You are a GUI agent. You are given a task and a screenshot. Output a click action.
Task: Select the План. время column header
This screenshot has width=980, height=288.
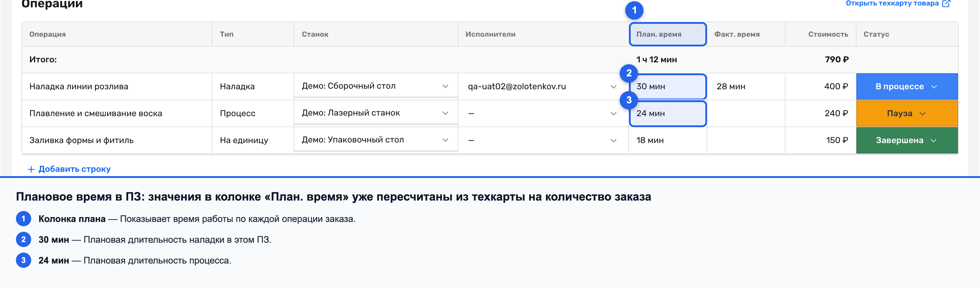pos(668,34)
